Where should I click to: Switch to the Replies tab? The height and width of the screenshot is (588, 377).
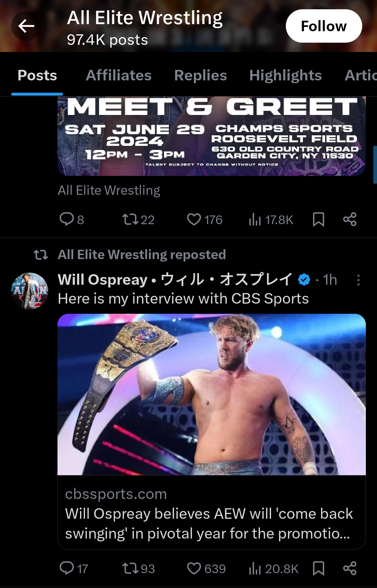tap(201, 75)
